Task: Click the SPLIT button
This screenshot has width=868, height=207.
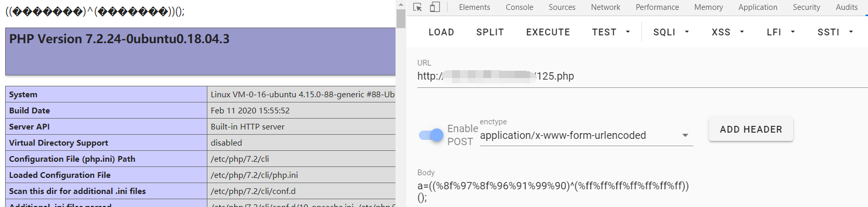Action: tap(490, 32)
